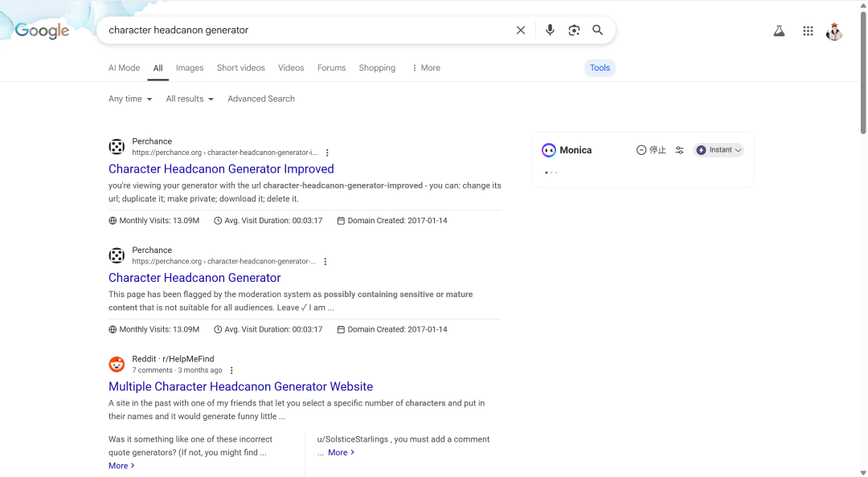The height and width of the screenshot is (477, 868).
Task: Click the magnifier search button
Action: (x=598, y=30)
